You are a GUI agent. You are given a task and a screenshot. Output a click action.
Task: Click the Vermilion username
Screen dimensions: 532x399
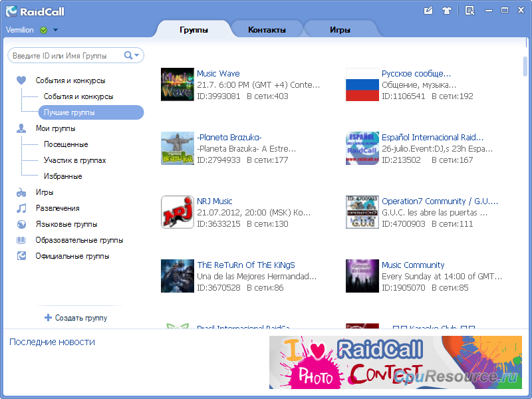[20, 30]
